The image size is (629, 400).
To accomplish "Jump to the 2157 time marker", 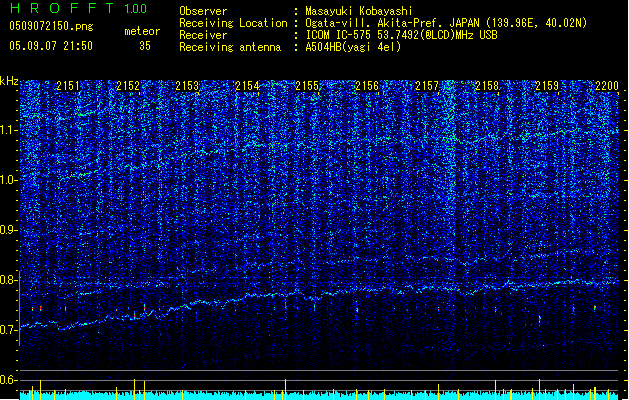I will point(427,87).
